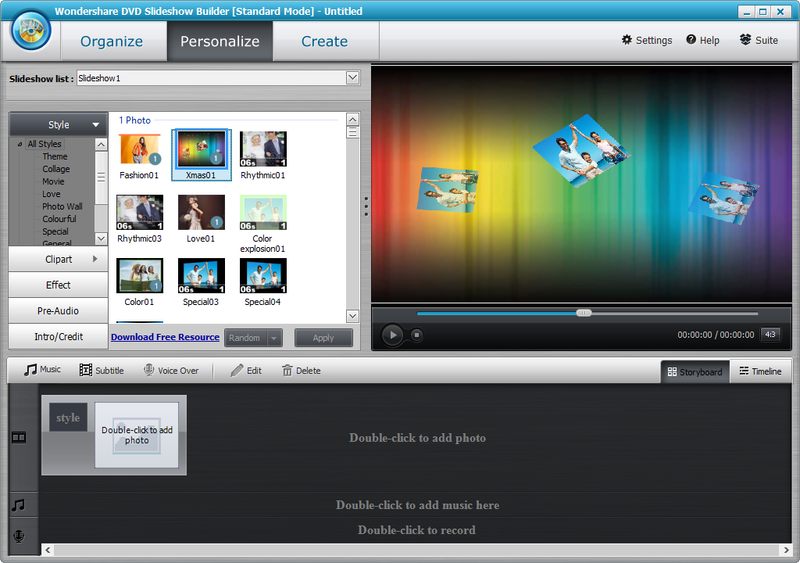This screenshot has height=563, width=800.
Task: Click the preview playback progress slider handle
Action: pos(584,313)
